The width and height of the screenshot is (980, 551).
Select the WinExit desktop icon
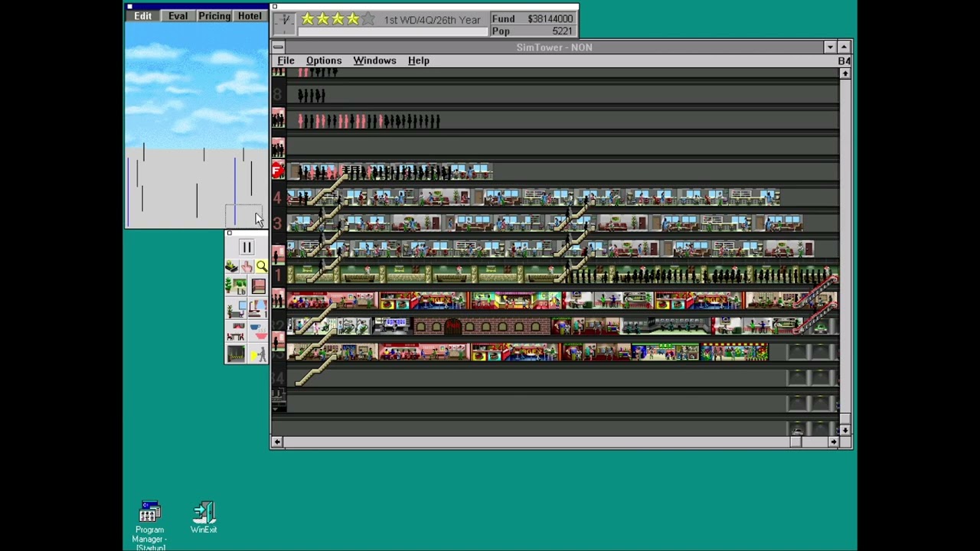click(204, 518)
